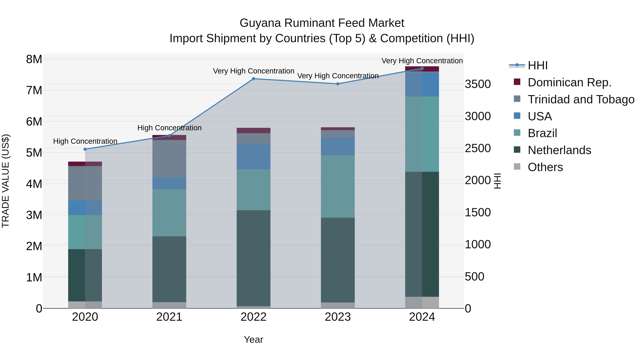Screen dimensions: 644x362
Task: Click the 2024 x-axis year label
Action: coord(422,317)
